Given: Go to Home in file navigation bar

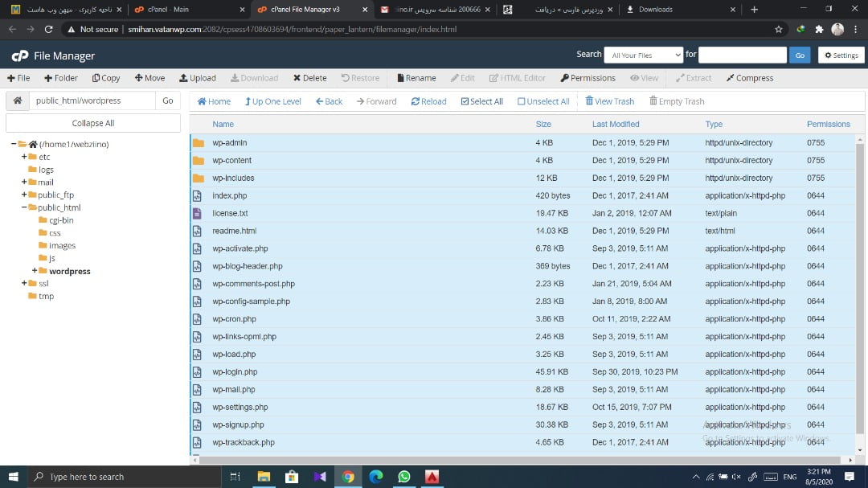Looking at the screenshot, I should tap(214, 101).
